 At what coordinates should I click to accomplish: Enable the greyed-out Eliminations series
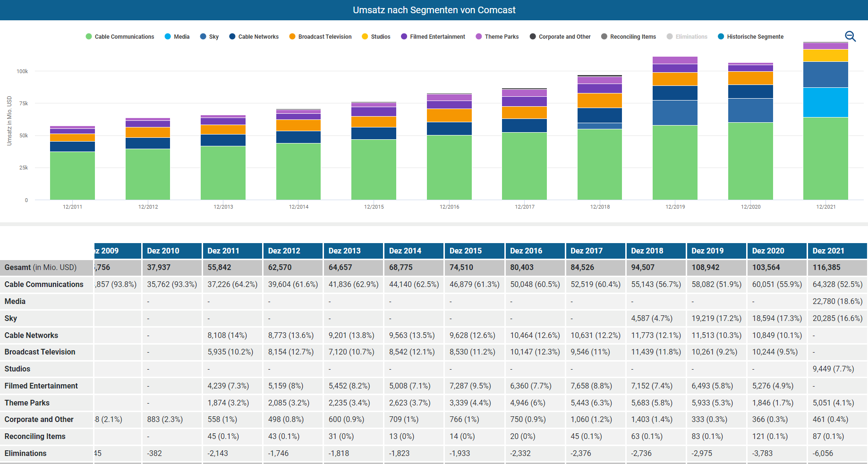click(x=687, y=37)
